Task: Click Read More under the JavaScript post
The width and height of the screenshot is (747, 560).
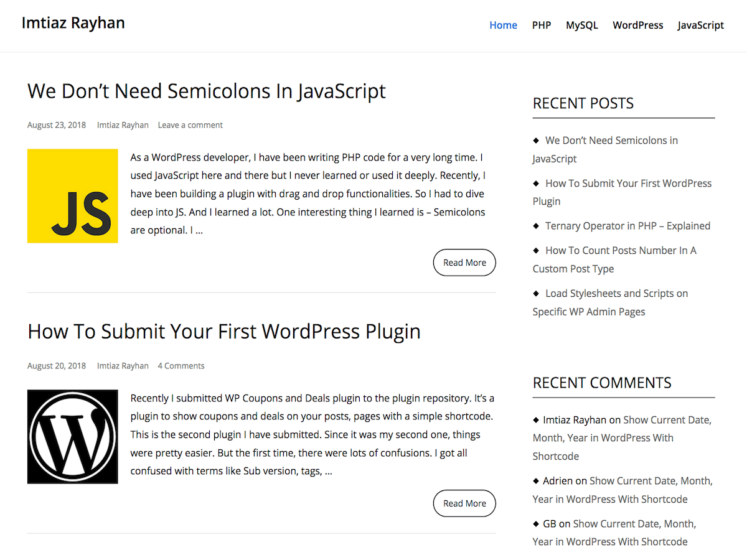Action: tap(464, 263)
